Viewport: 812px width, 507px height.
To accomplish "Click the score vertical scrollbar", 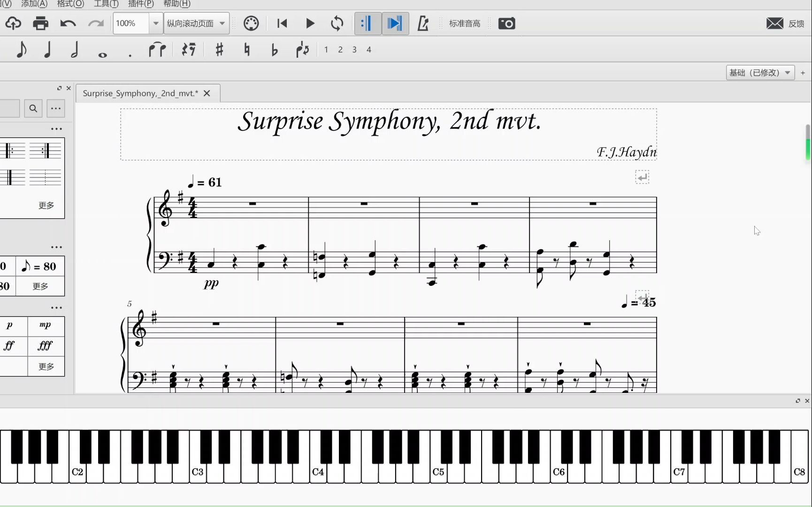I will 808,143.
